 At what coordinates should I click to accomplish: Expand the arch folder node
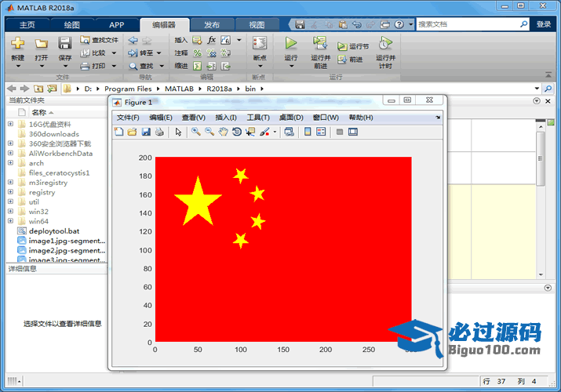[10, 162]
